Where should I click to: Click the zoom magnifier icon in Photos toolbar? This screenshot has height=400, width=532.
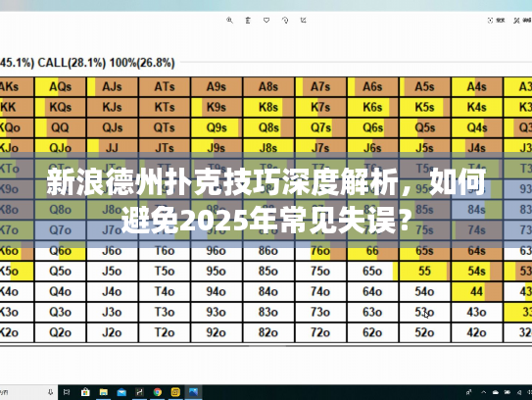pyautogui.click(x=229, y=21)
